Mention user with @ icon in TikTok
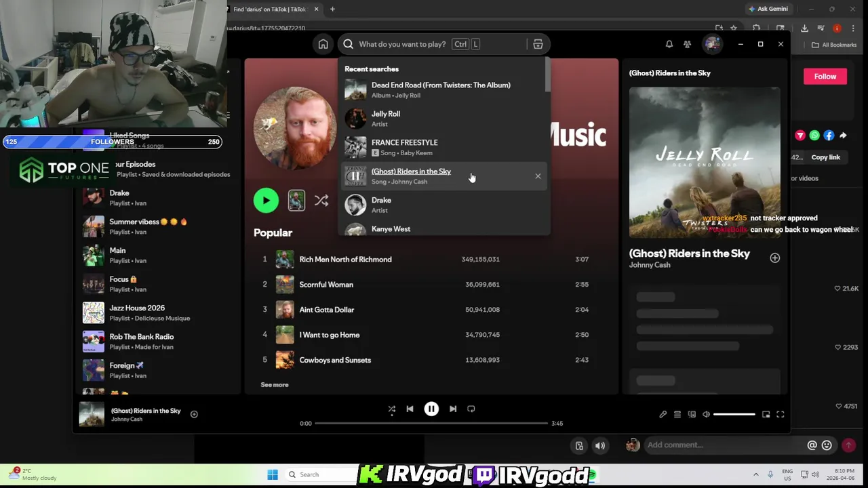 tap(812, 445)
